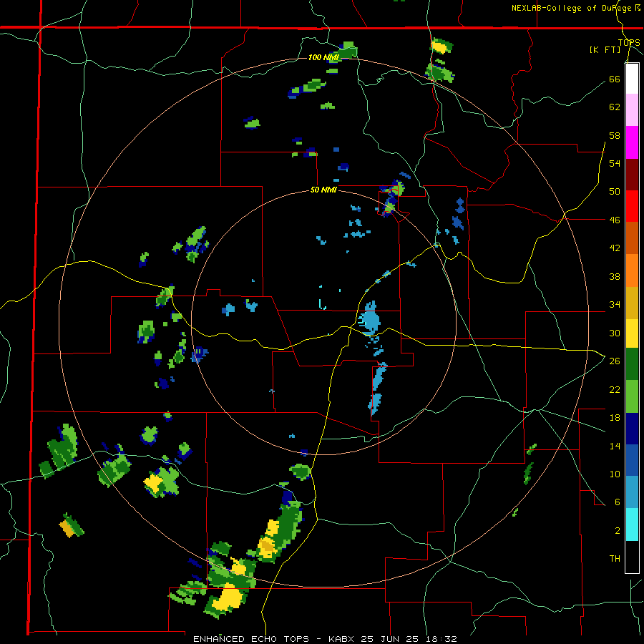Click the legend value '26'
Screen dimensions: 644x644
click(615, 361)
